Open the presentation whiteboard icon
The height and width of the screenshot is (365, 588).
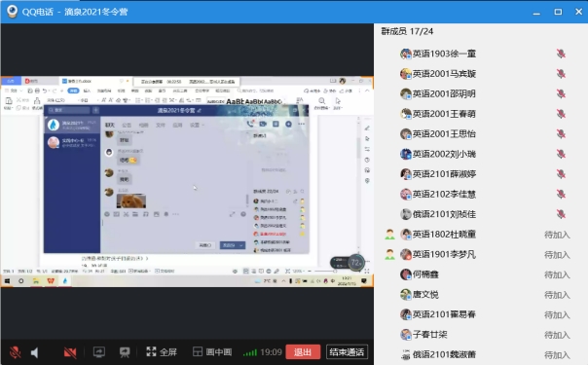pyautogui.click(x=125, y=352)
